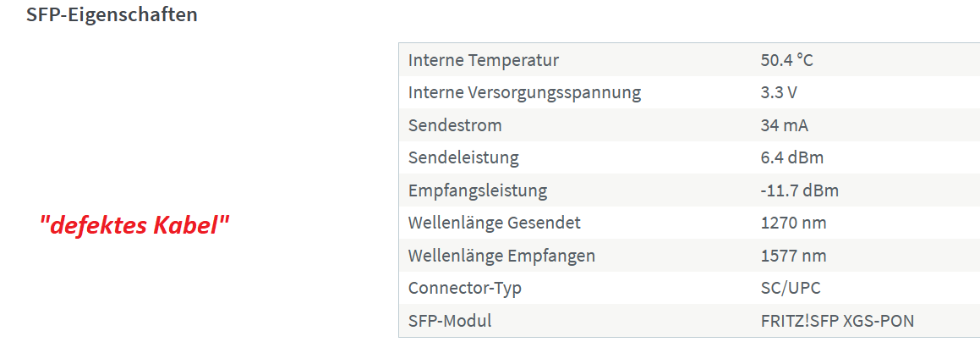
Task: Click the 34 mA value
Action: [785, 126]
